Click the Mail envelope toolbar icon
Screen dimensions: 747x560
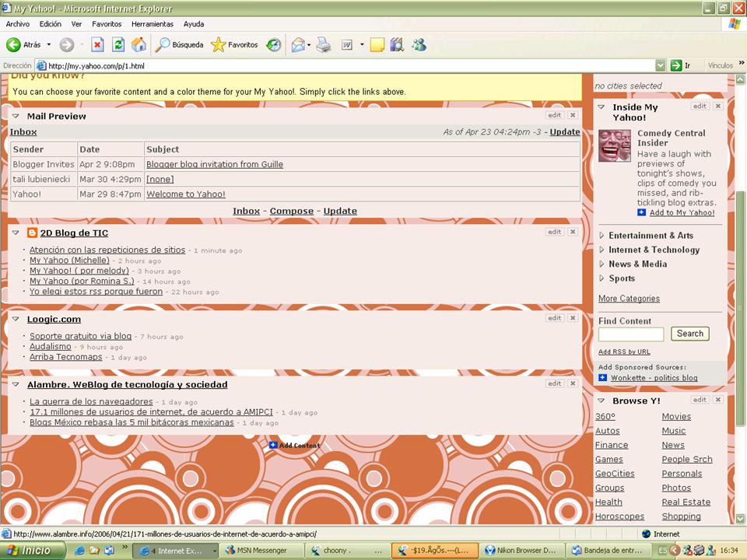tap(298, 45)
